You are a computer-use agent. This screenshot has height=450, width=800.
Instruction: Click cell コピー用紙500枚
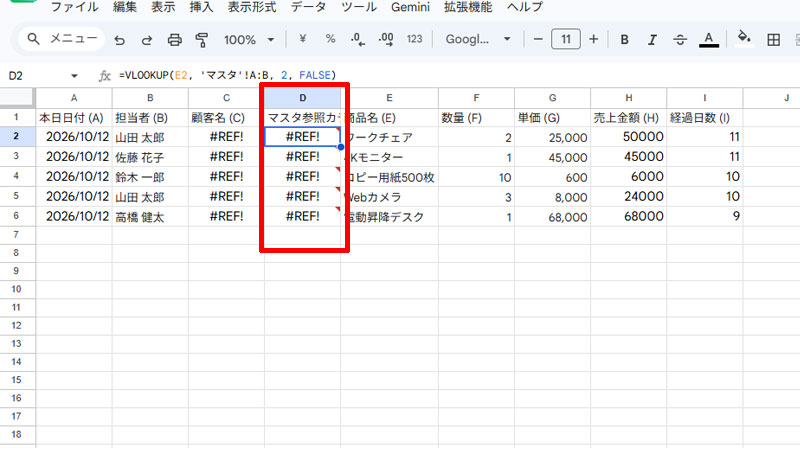(389, 177)
